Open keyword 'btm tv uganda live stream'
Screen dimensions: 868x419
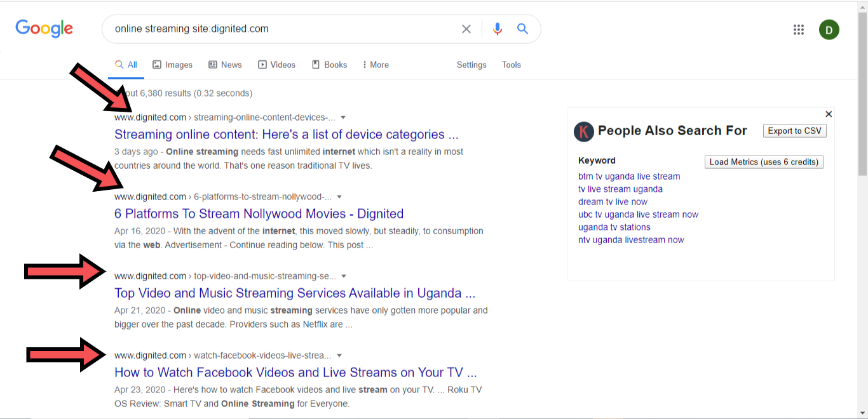click(629, 176)
